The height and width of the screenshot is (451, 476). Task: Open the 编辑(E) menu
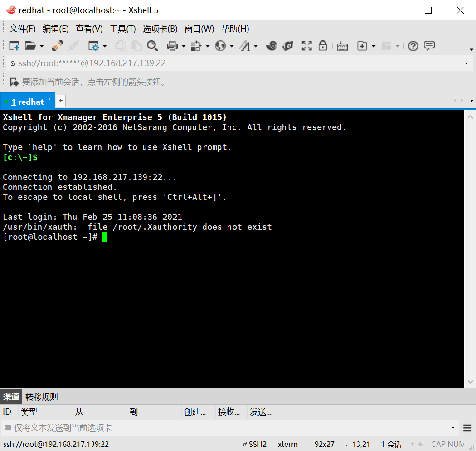[x=56, y=29]
